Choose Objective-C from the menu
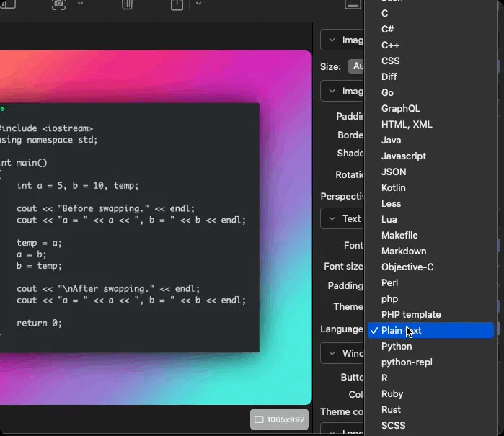Viewport: 504px width, 436px height. (x=430, y=267)
